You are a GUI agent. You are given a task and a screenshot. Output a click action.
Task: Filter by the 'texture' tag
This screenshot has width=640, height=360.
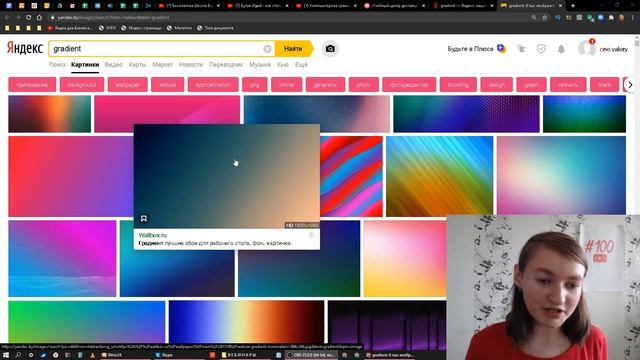point(167,85)
